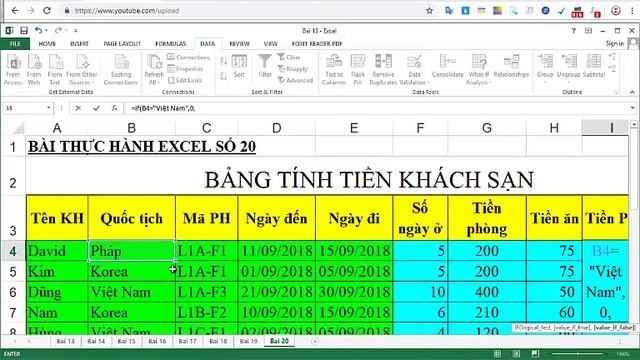Open connection Properties
This screenshot has height=360, width=640.
point(185,69)
